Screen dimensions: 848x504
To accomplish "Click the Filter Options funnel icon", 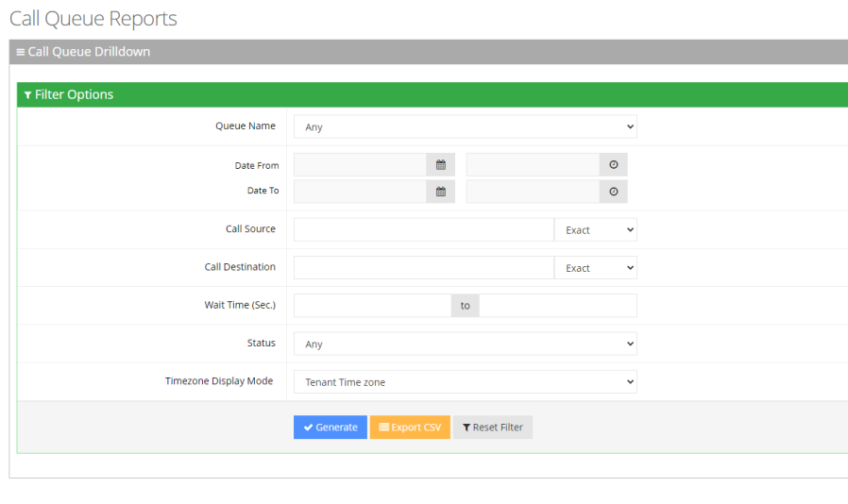I will pos(27,95).
